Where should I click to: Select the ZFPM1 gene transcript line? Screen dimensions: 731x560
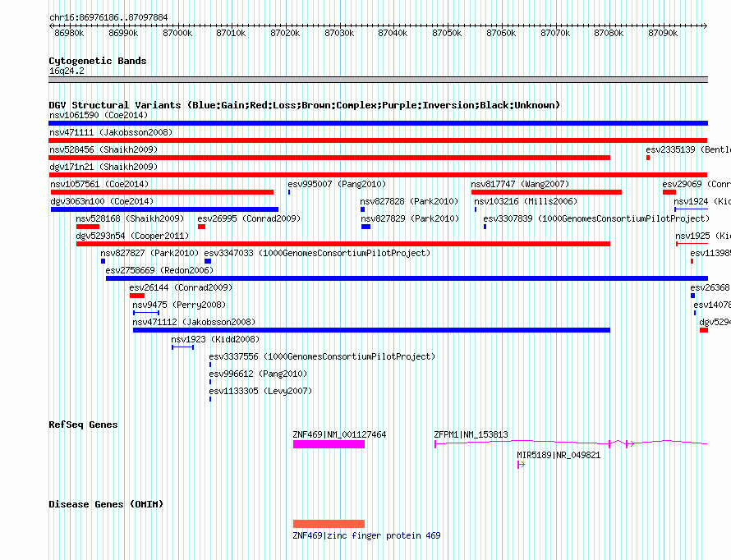tap(571, 443)
